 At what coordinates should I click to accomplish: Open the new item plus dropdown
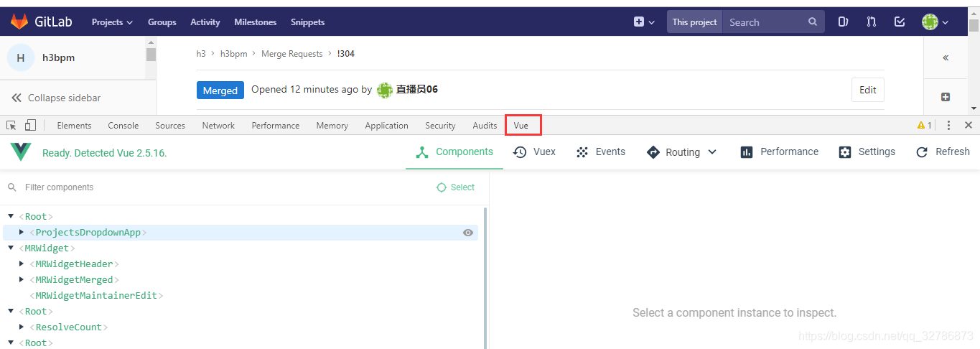(644, 22)
